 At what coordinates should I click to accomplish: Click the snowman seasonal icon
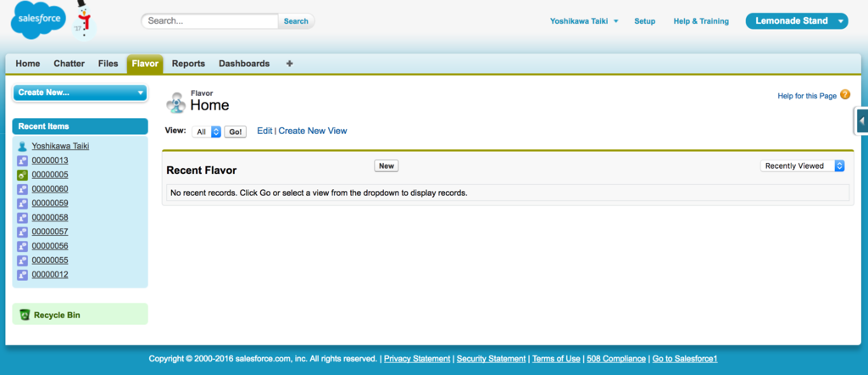84,21
